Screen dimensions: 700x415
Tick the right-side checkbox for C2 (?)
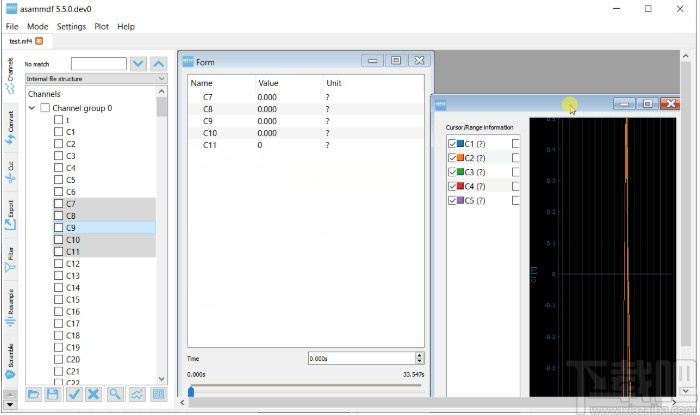[x=516, y=158]
